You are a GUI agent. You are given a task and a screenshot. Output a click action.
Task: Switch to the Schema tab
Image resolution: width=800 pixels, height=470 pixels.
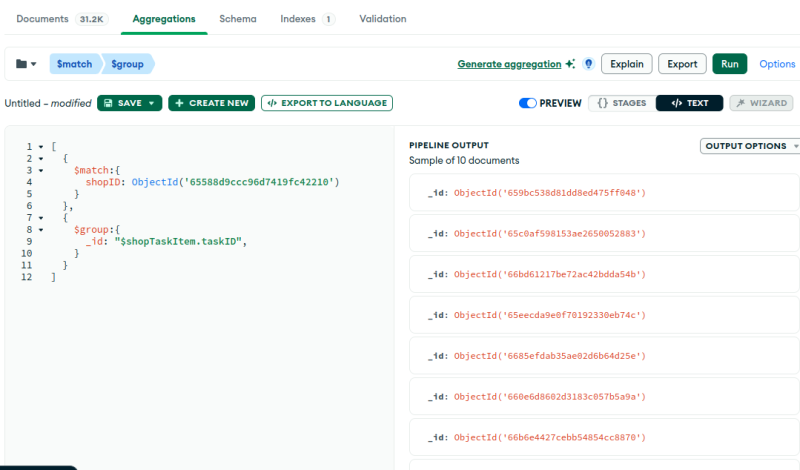(x=238, y=19)
